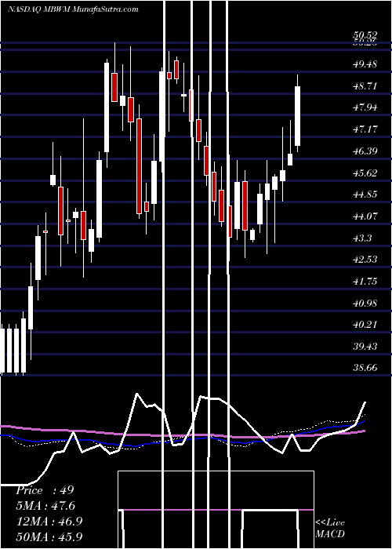Select the 47.94 price axis label
The height and width of the screenshot is (549, 392).
click(x=365, y=107)
